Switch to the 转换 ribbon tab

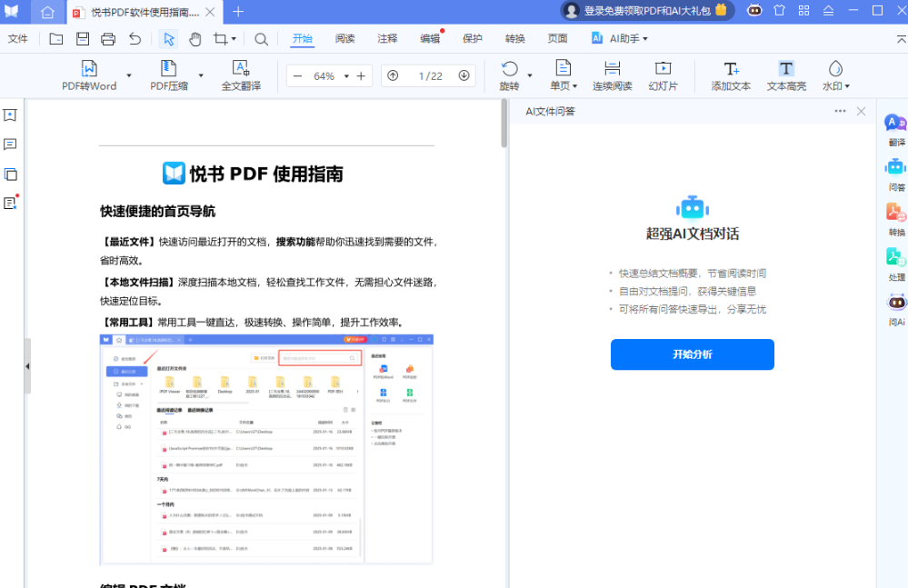tap(514, 39)
